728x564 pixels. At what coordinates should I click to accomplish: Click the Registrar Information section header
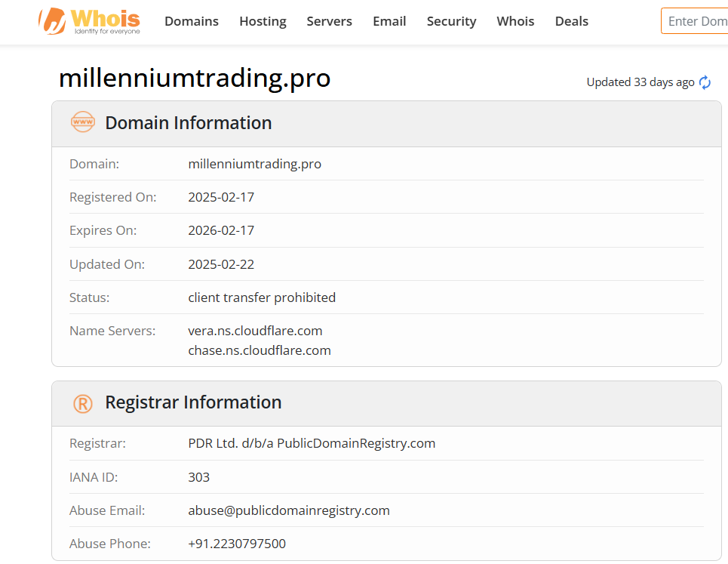386,403
